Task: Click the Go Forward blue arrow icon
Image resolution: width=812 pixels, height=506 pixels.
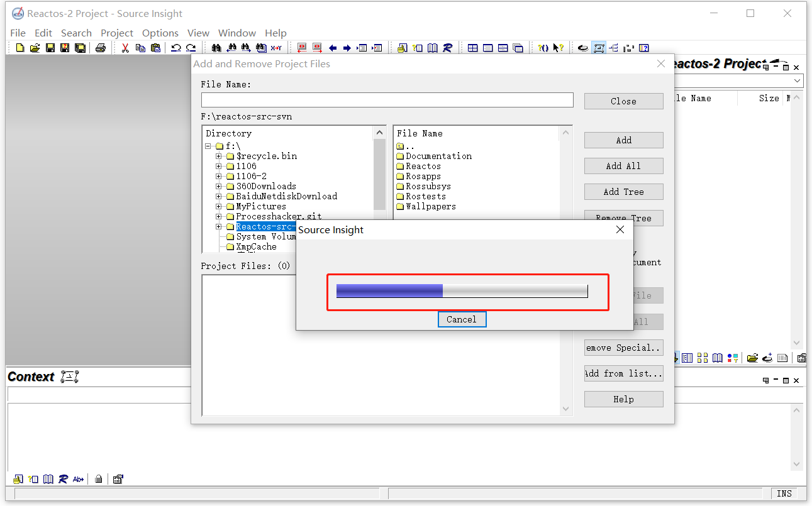Action: pyautogui.click(x=347, y=48)
